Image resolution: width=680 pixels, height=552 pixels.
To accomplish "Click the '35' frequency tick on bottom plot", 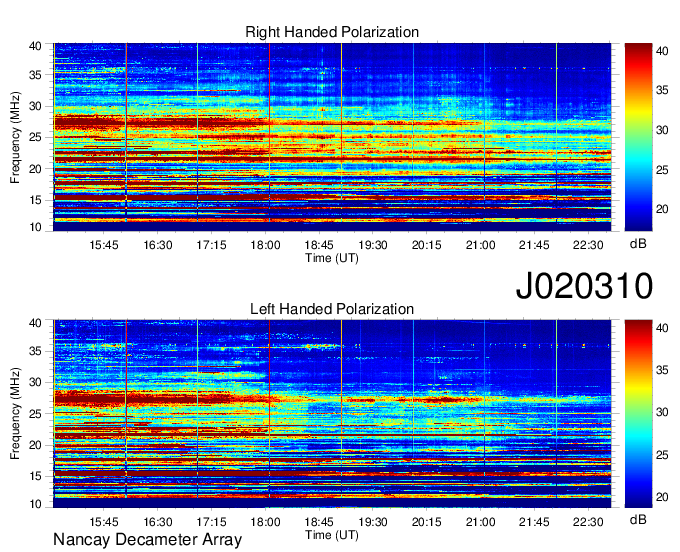I will (x=35, y=351).
